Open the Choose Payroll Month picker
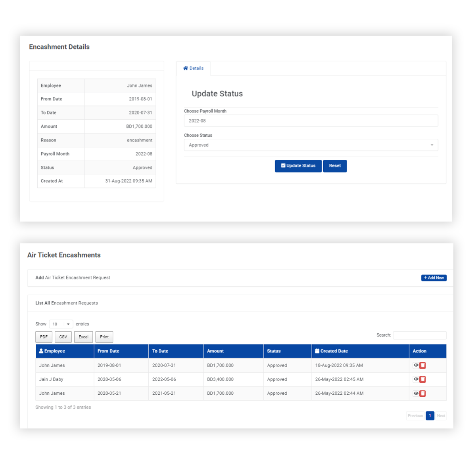 (x=311, y=120)
